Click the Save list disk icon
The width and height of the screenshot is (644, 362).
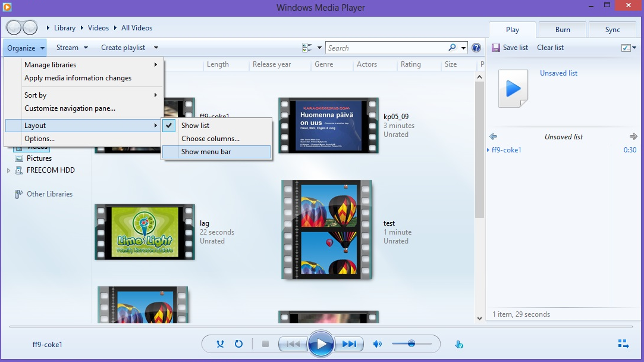(495, 48)
